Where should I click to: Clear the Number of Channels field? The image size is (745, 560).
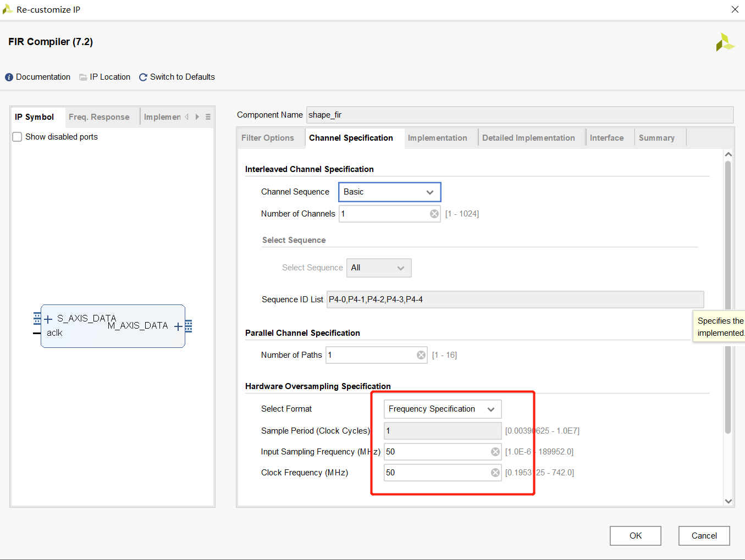(434, 214)
